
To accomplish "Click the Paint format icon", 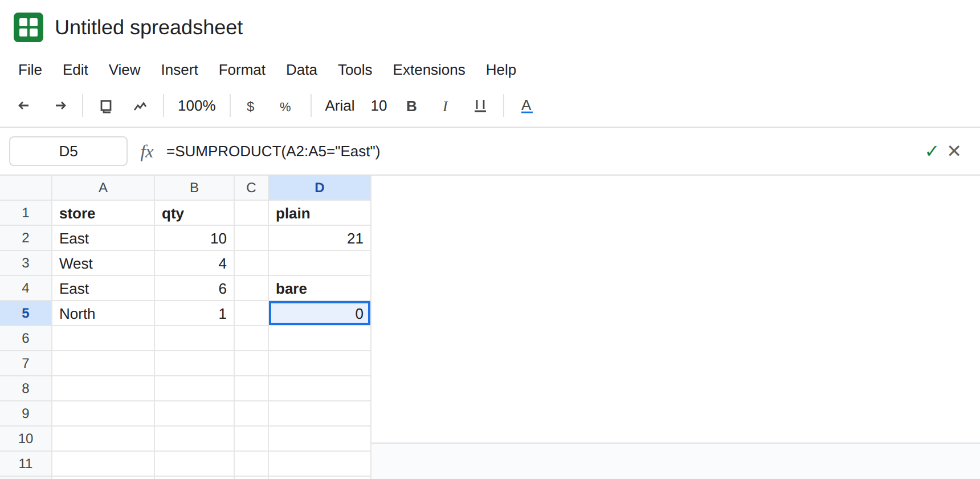I will [x=140, y=106].
